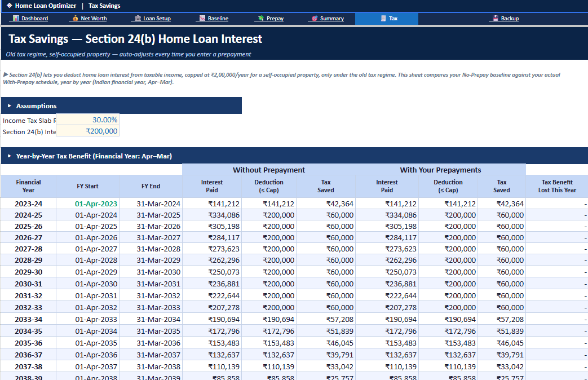Viewport: 588px width, 380px height.
Task: Click the 01-Apr-2037 FY Start cell
Action: pyautogui.click(x=88, y=366)
